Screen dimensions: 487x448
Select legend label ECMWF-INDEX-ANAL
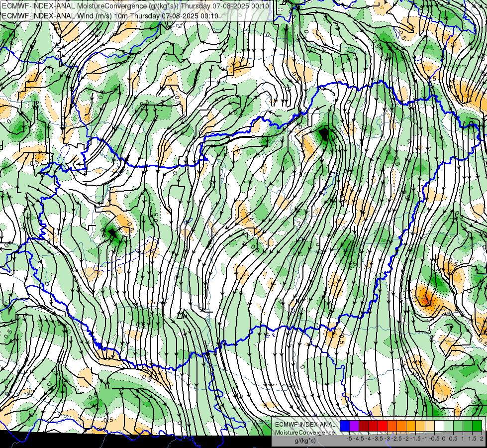(x=305, y=425)
